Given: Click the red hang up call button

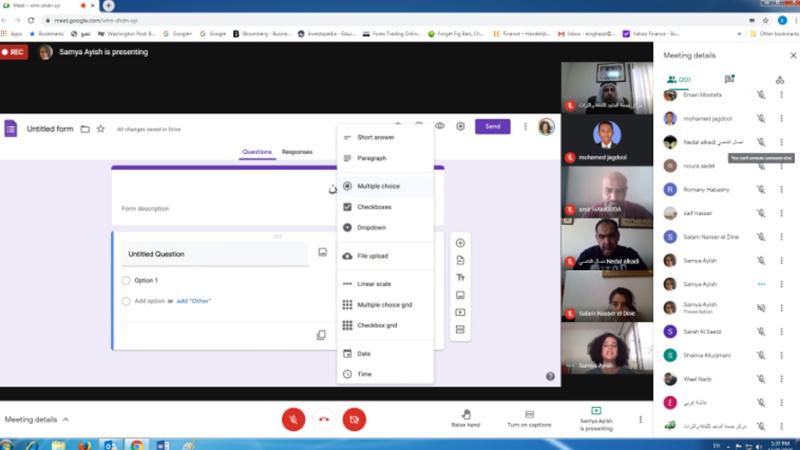Looking at the screenshot, I should coord(324,419).
